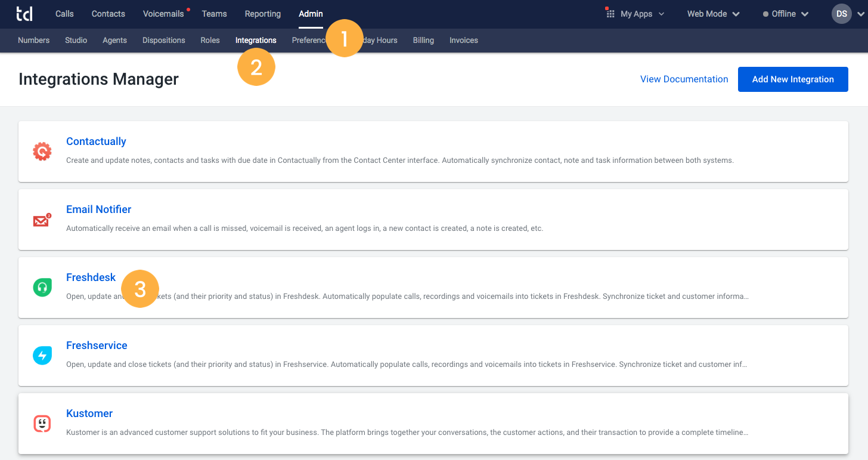The width and height of the screenshot is (868, 460).
Task: Open the Contactually integration title
Action: [96, 141]
